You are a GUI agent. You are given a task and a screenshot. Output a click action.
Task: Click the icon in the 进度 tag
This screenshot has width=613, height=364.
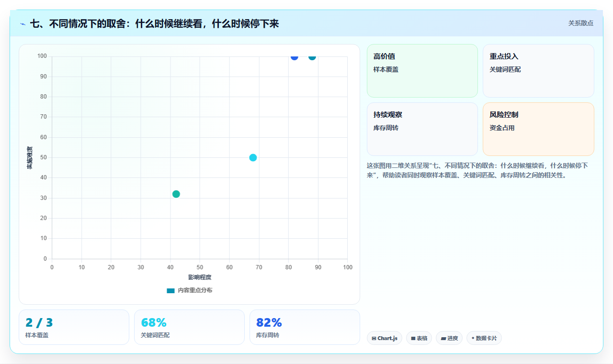(x=443, y=338)
